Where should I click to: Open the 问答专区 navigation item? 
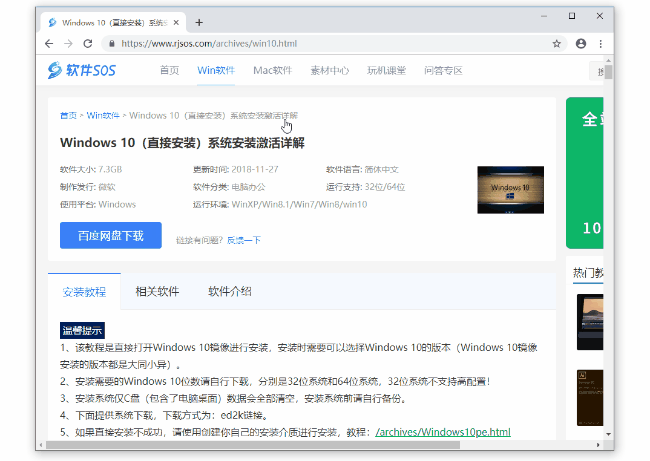click(443, 70)
